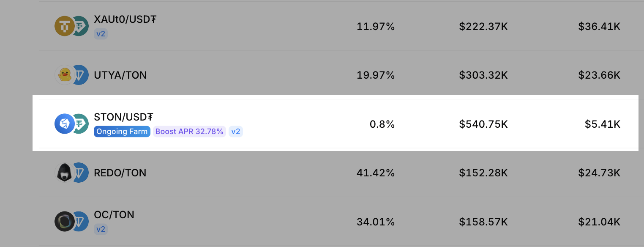Click the yellow duck UTYA token icon
This screenshot has height=247, width=644.
coord(63,75)
